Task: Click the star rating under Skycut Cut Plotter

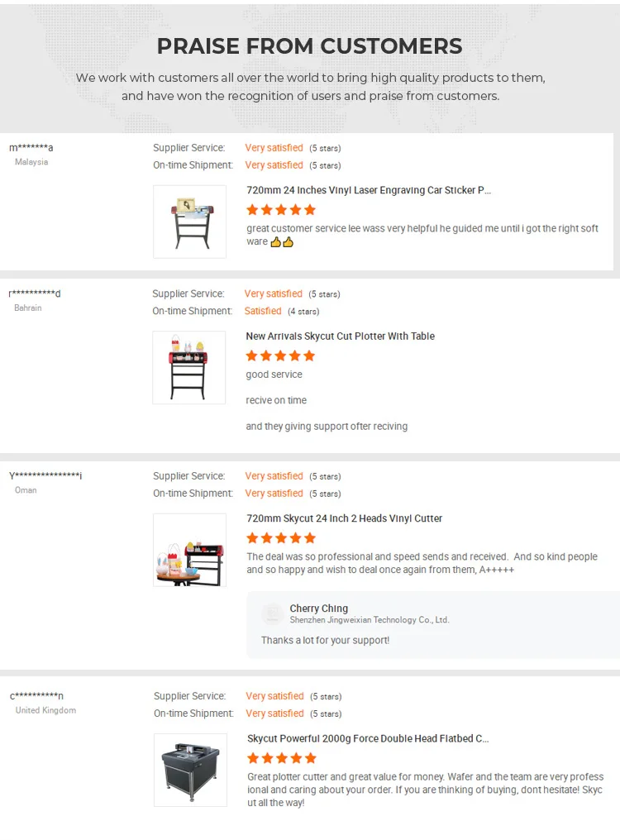Action: [x=280, y=356]
